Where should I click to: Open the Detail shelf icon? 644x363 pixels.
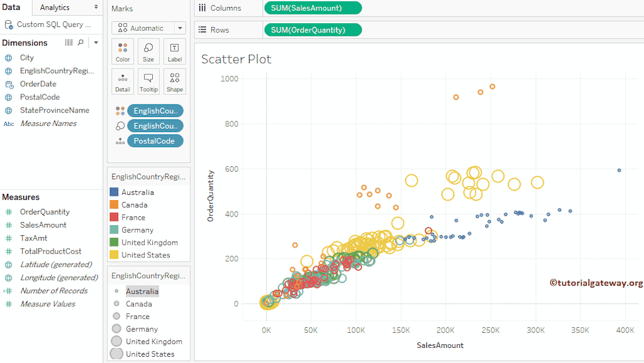pyautogui.click(x=123, y=81)
